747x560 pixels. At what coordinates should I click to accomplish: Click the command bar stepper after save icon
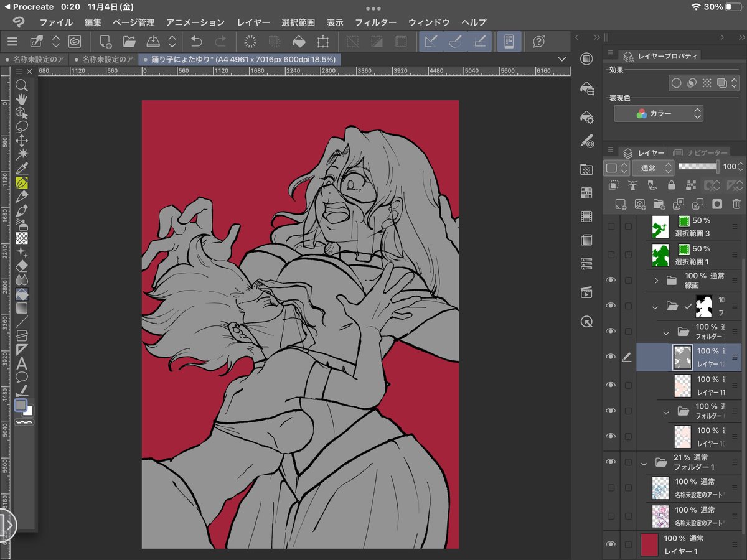[x=172, y=42]
